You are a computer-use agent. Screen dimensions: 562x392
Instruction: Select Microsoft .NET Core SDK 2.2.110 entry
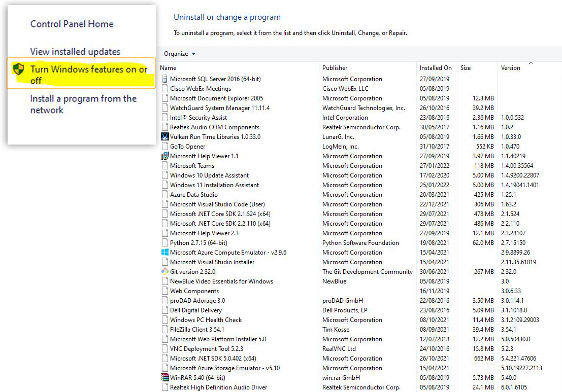point(220,224)
